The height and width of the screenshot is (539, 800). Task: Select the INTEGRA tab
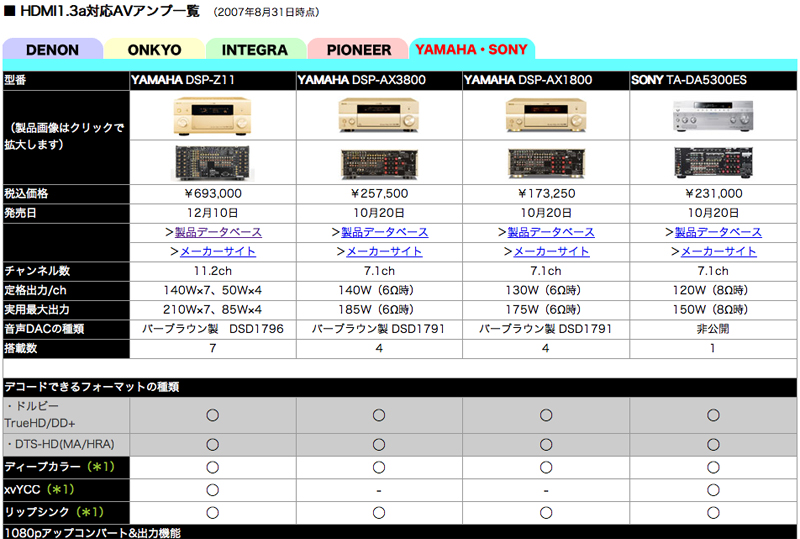(255, 50)
